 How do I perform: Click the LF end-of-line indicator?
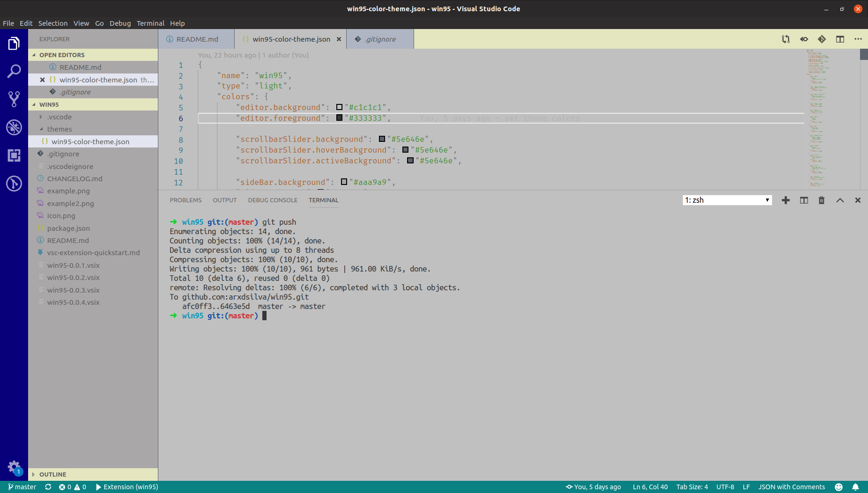(746, 487)
